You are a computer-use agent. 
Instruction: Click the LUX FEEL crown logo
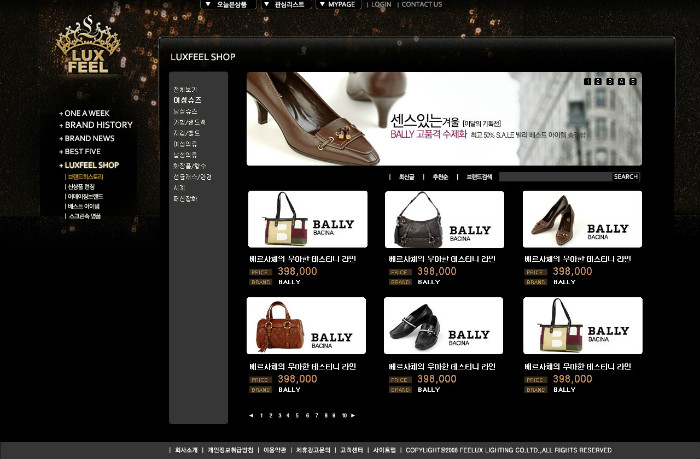[x=88, y=45]
